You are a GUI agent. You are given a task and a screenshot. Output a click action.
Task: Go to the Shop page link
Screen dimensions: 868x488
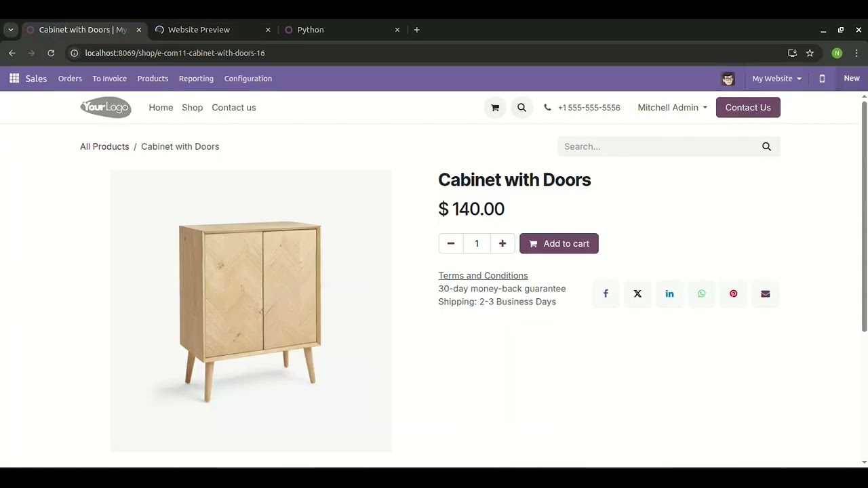click(192, 108)
